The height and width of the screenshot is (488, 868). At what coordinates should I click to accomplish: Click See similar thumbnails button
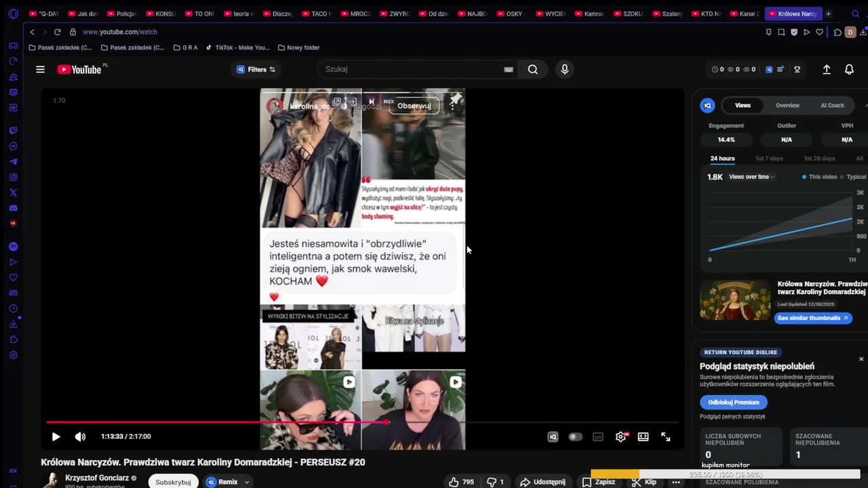point(813,318)
